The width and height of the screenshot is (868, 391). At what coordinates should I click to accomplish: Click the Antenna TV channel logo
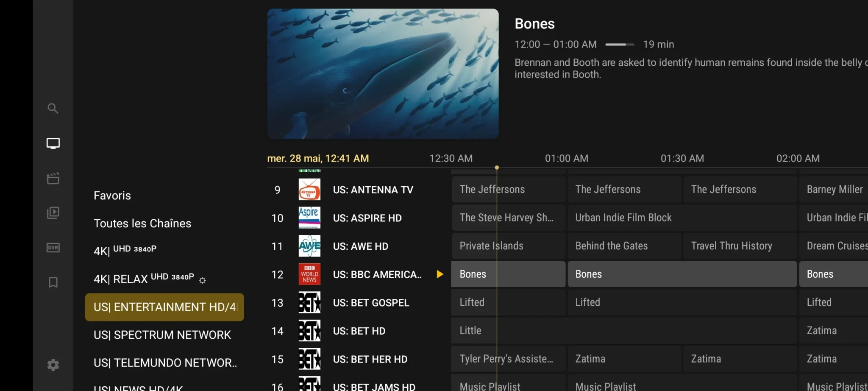(309, 190)
